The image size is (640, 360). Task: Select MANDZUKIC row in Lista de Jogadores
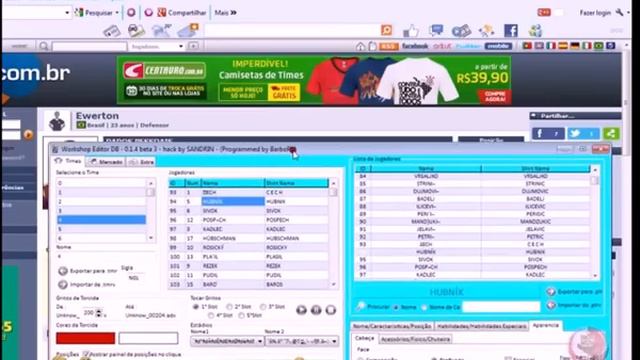tap(473, 222)
